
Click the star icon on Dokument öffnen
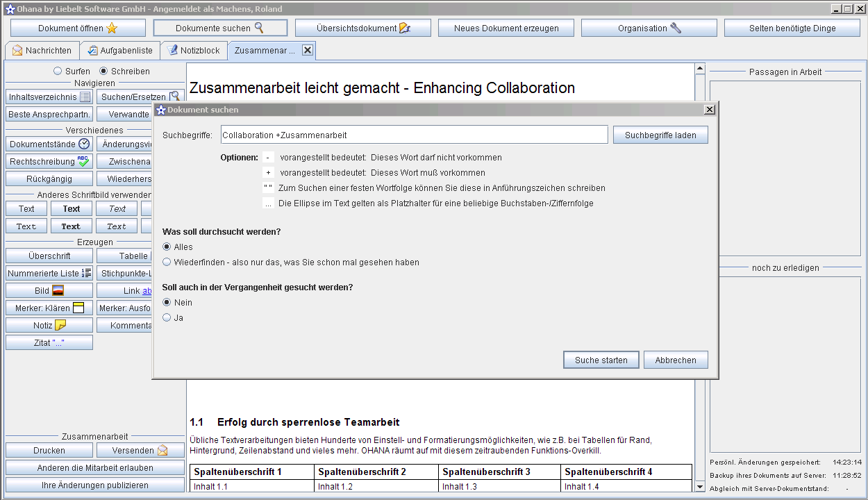(112, 28)
